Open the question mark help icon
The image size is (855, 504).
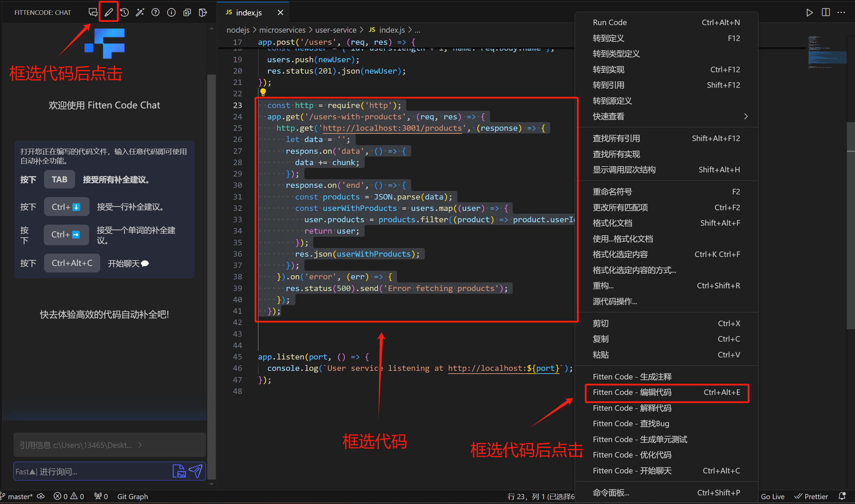pos(156,12)
